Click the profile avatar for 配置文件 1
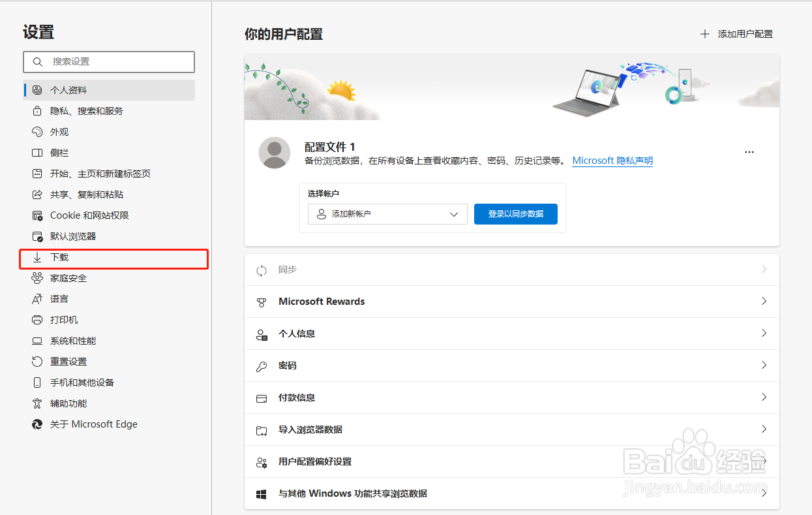 (x=275, y=153)
